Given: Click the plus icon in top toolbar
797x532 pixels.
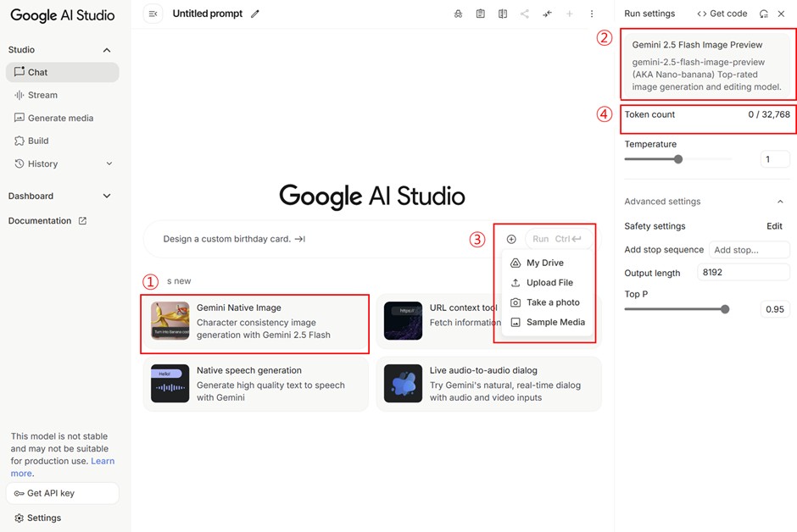Looking at the screenshot, I should 569,14.
